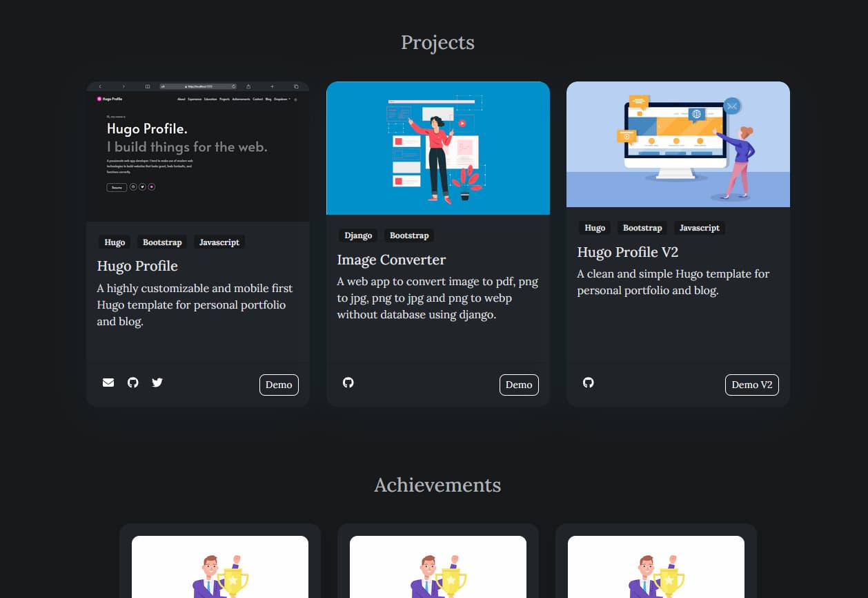Click the Django tag badge
Image resolution: width=868 pixels, height=598 pixels.
(x=358, y=235)
